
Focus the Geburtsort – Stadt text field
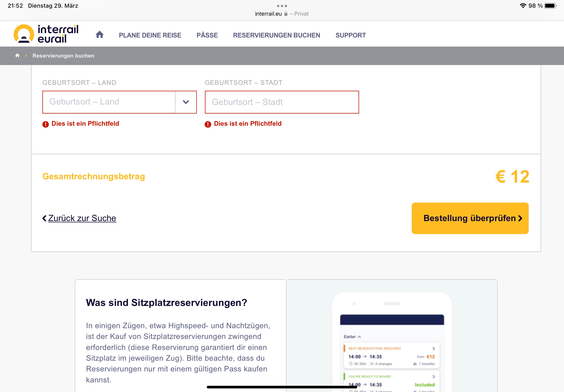pyautogui.click(x=282, y=102)
